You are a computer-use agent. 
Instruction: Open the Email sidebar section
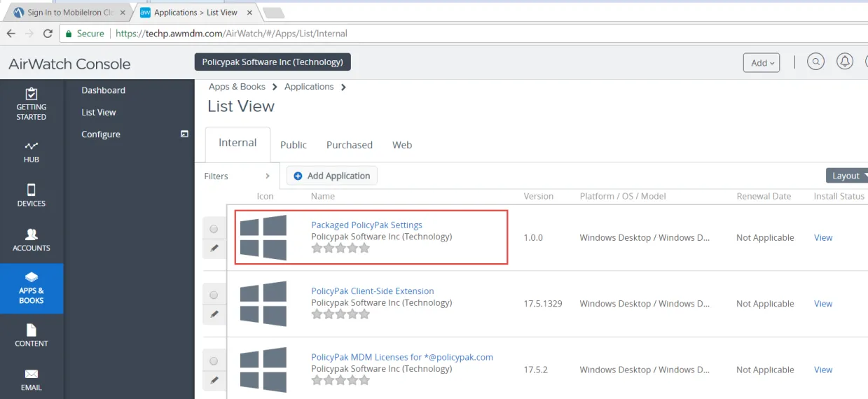[x=32, y=379]
